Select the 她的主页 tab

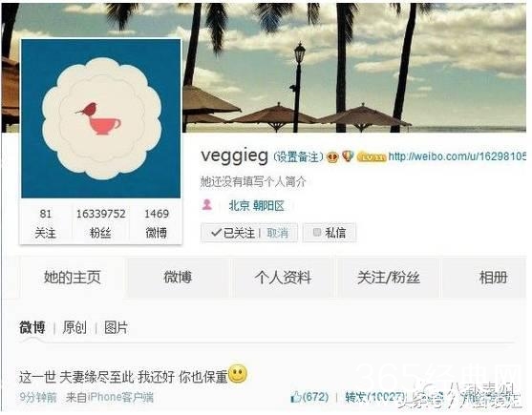tap(73, 277)
